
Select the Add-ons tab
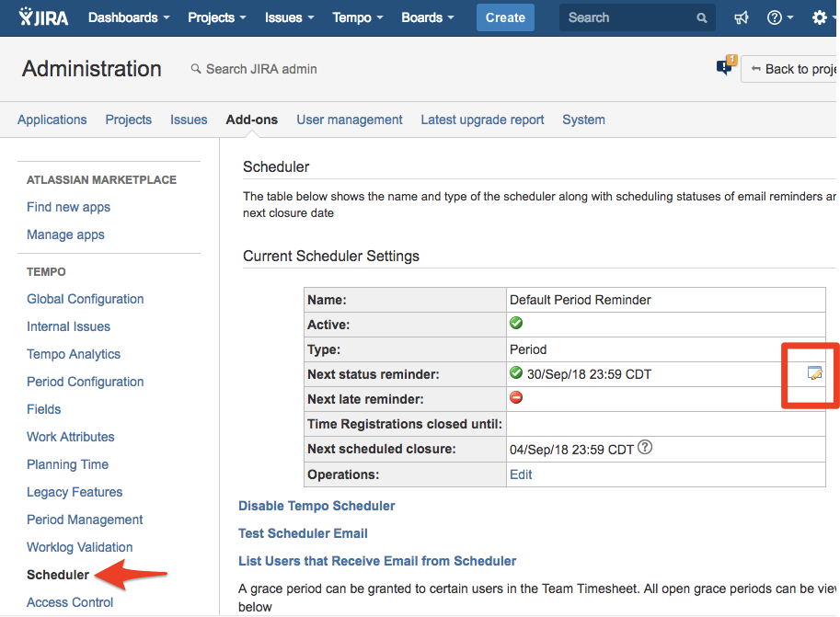click(252, 120)
